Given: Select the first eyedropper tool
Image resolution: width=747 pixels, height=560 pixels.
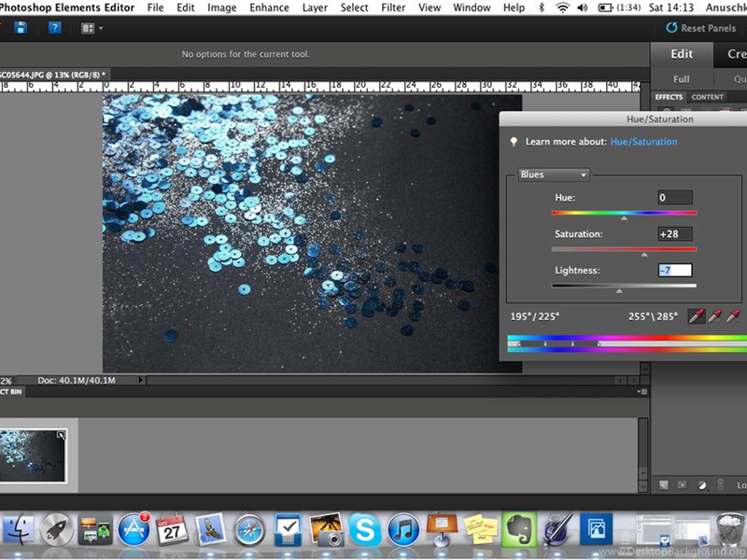Looking at the screenshot, I should coord(696,316).
